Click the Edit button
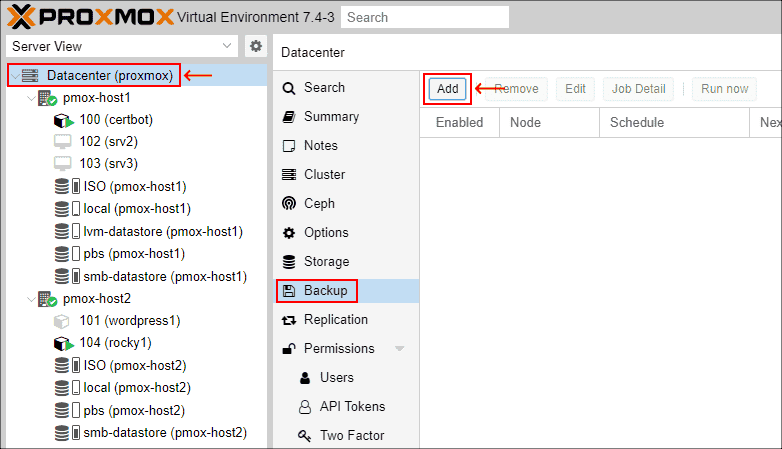Viewport: 782px width, 449px height. (x=575, y=89)
